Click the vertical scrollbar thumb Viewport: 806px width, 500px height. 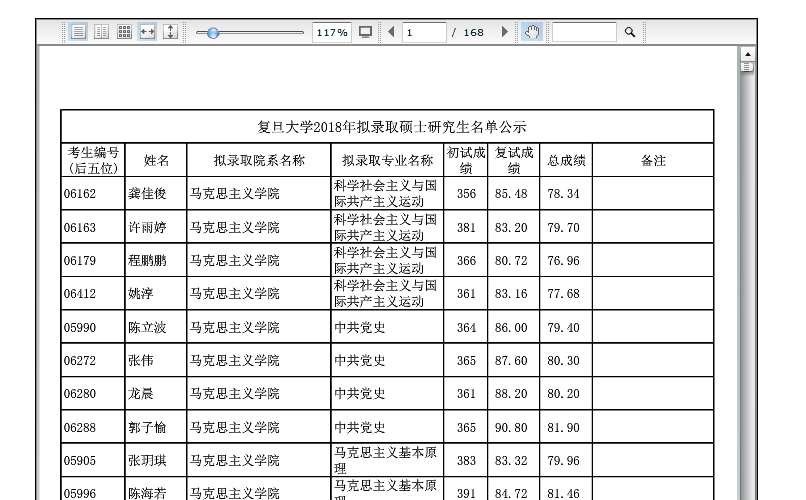click(746, 67)
